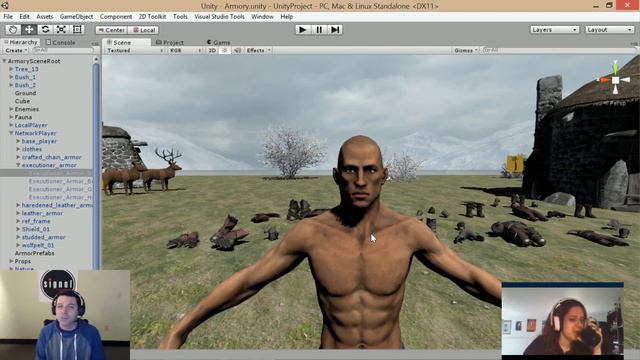
Task: Collapse the NetworkPlayer node arrow
Action: [x=11, y=133]
